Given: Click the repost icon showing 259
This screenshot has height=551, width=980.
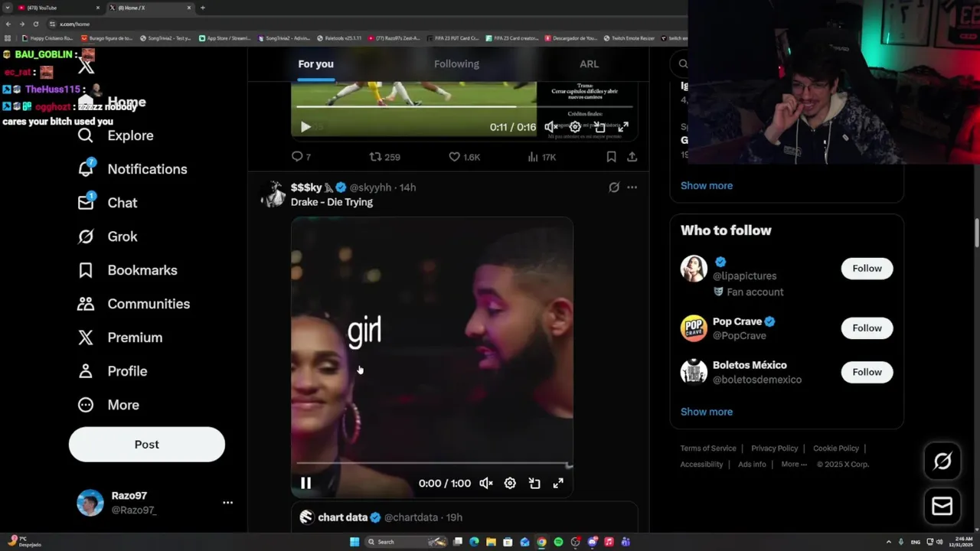Looking at the screenshot, I should [x=375, y=157].
